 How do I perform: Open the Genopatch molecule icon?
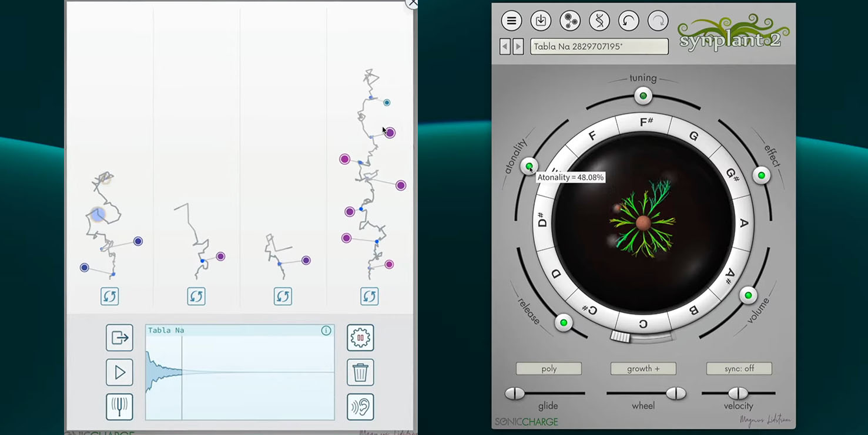coord(570,21)
